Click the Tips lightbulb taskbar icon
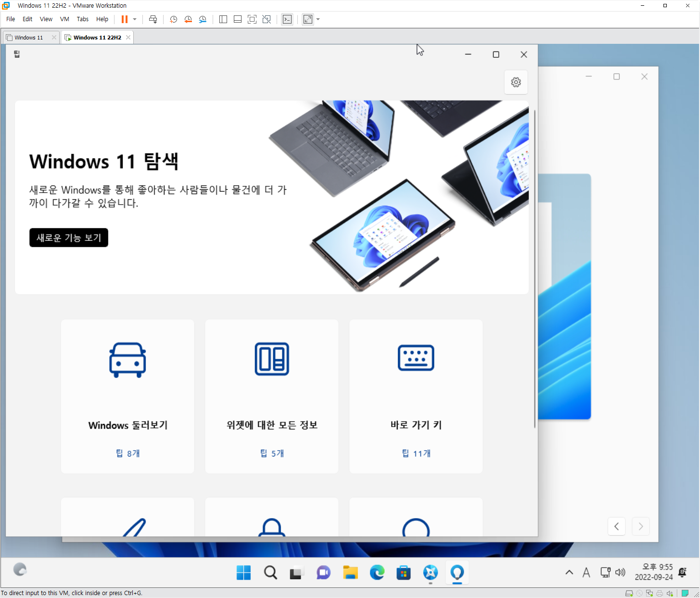 (x=457, y=572)
